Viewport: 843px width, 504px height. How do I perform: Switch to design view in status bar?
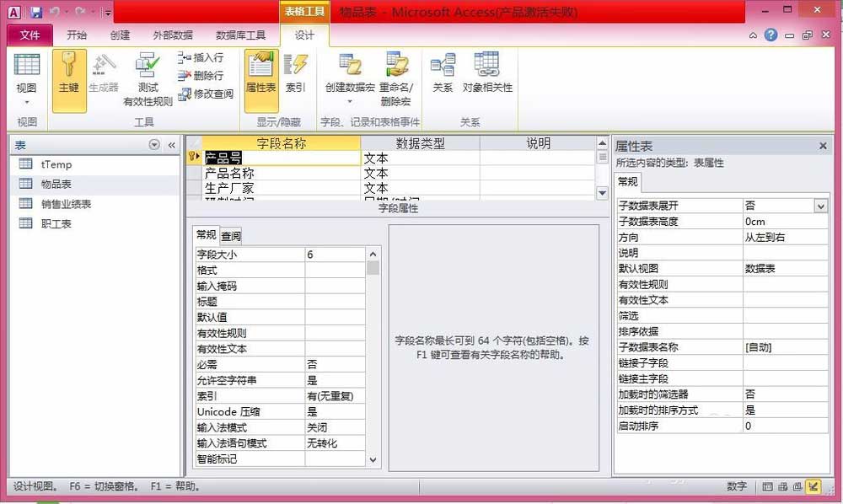(x=813, y=486)
